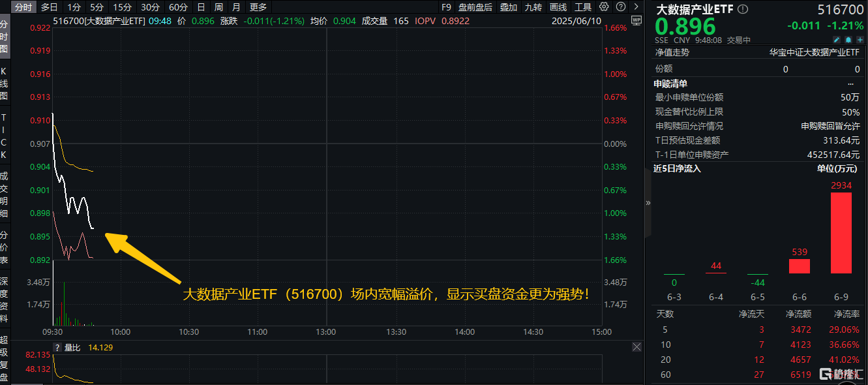Click the 6-9 net inflow bar

point(841,232)
